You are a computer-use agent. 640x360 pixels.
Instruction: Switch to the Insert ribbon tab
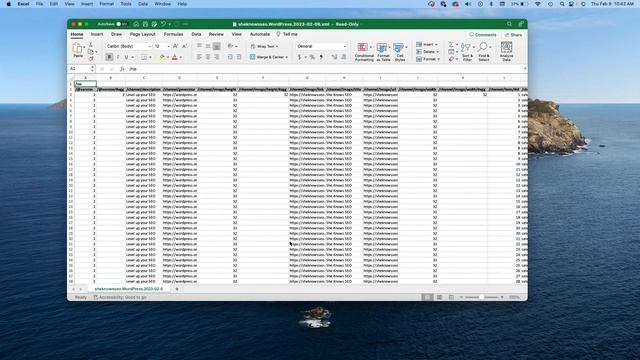97,34
